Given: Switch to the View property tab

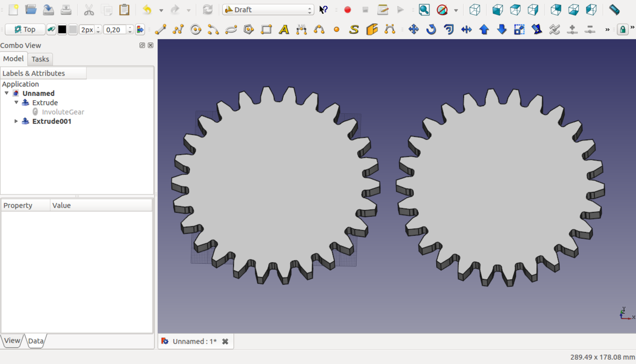Looking at the screenshot, I should pos(12,341).
